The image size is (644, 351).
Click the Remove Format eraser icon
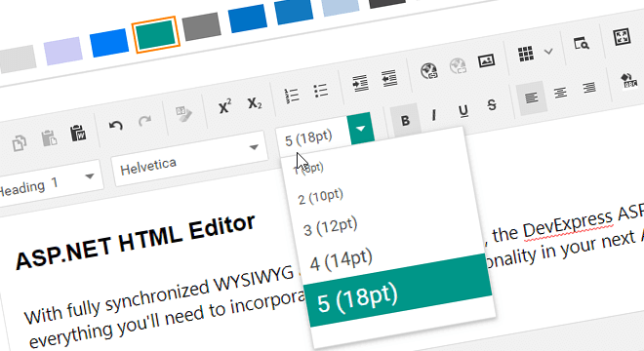[x=183, y=114]
